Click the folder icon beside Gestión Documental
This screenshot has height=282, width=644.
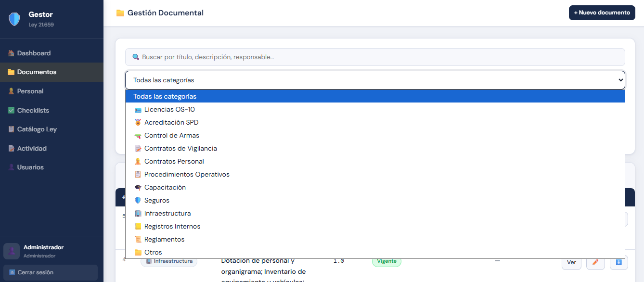[120, 13]
